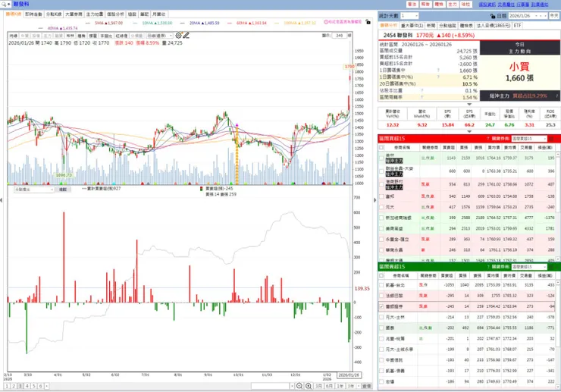Switch to the 即時走勢 tab

(x=33, y=14)
